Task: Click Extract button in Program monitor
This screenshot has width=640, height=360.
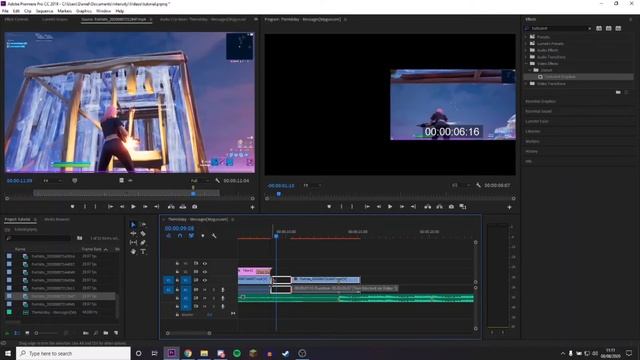Action: coord(439,207)
